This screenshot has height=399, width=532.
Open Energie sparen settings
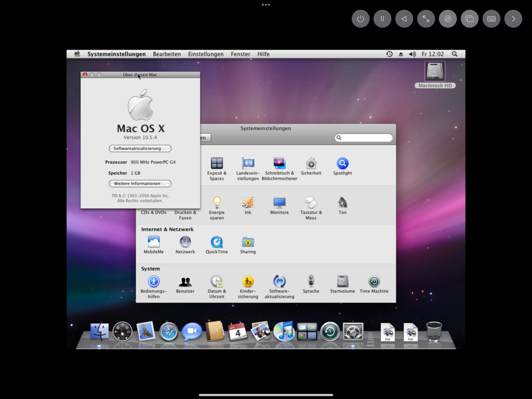216,208
